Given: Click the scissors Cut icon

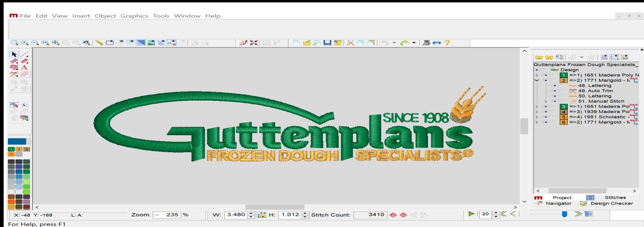Looking at the screenshot, I should pyautogui.click(x=351, y=43).
